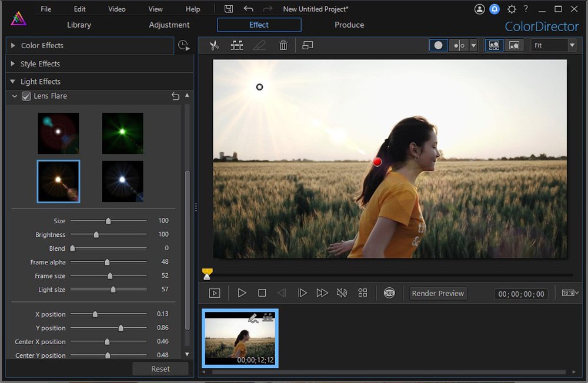Select the trash delete icon
This screenshot has width=588, height=383.
pyautogui.click(x=283, y=45)
